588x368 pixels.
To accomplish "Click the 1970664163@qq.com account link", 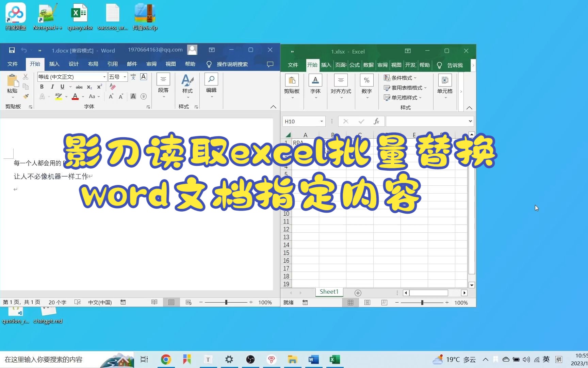I will tap(155, 50).
